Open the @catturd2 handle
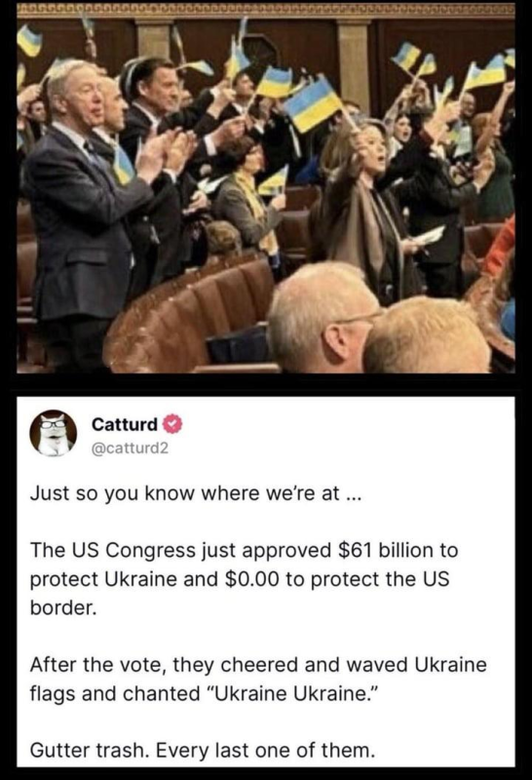 (131, 448)
